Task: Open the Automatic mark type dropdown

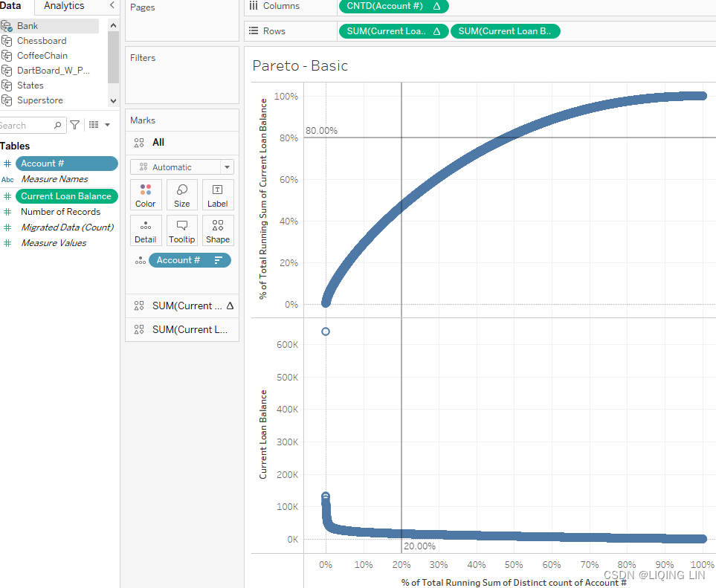Action: click(181, 167)
